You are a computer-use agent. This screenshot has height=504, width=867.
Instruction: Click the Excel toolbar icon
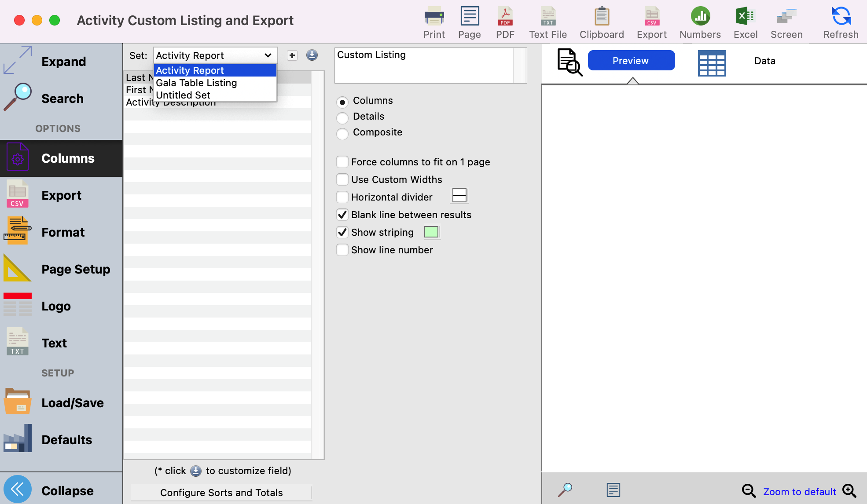pos(745,17)
